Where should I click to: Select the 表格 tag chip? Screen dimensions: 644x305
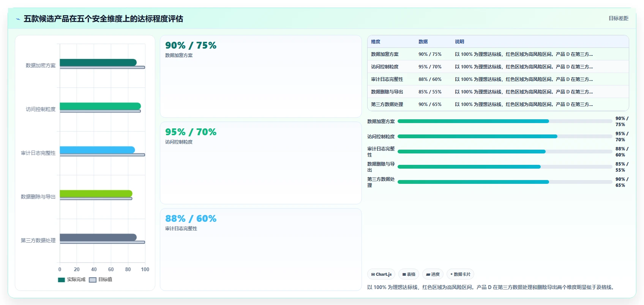point(409,274)
